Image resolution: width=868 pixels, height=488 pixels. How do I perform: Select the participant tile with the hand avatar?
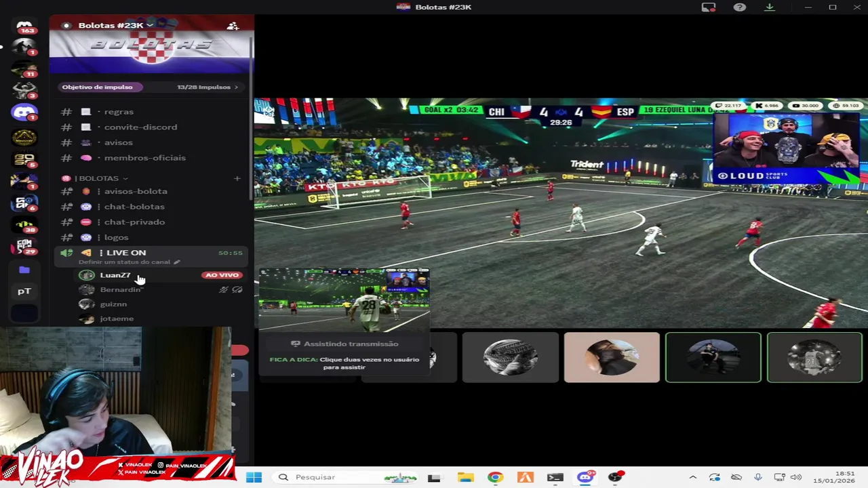click(510, 357)
